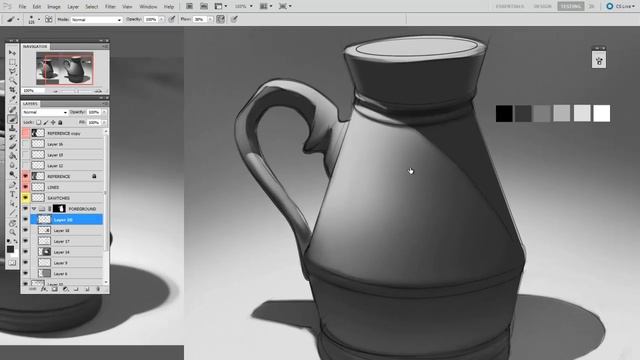
Task: Select the Pen tool
Action: 12,185
